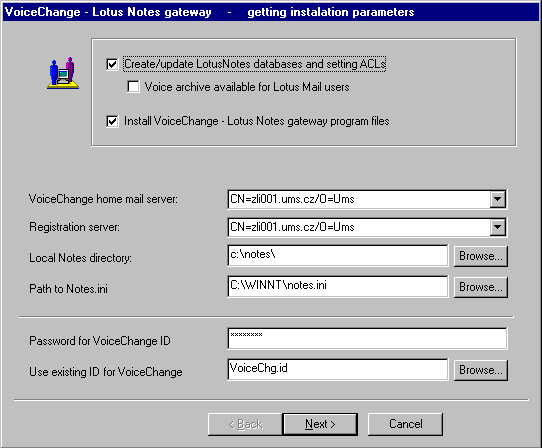This screenshot has width=542, height=448.
Task: Click the Create/update LotusNotes databases label text
Action: tap(255, 64)
